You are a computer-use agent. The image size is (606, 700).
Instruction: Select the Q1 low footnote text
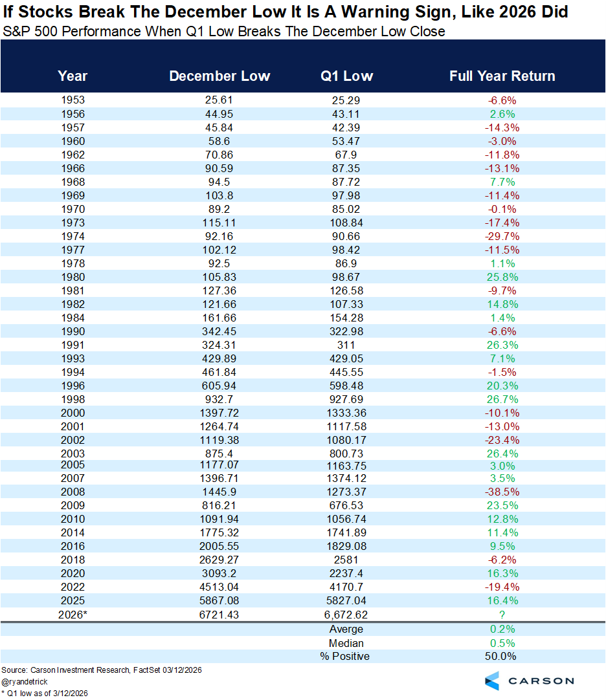pos(45,693)
